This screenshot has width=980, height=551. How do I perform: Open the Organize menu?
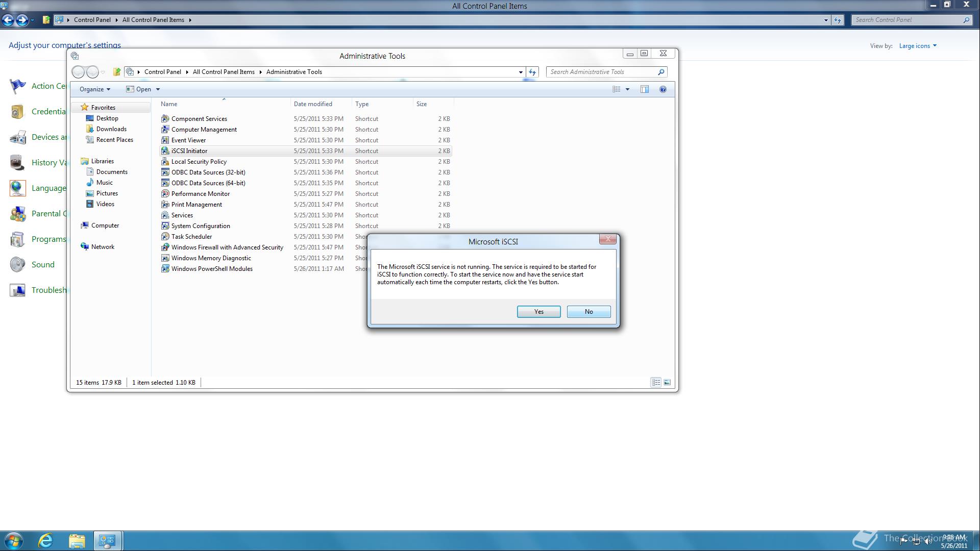(94, 89)
